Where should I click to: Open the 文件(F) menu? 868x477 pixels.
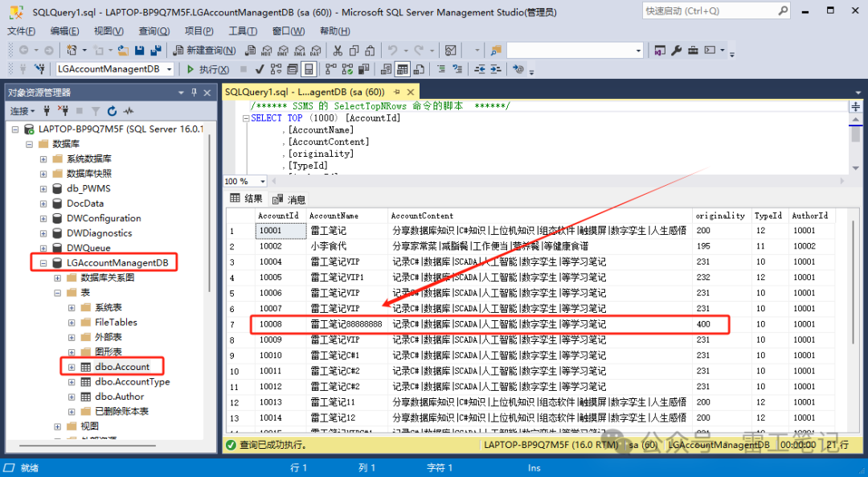coord(21,31)
